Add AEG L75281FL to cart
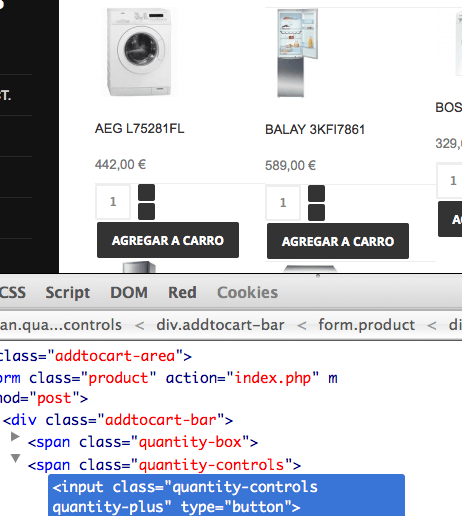The image size is (462, 516). 168,240
